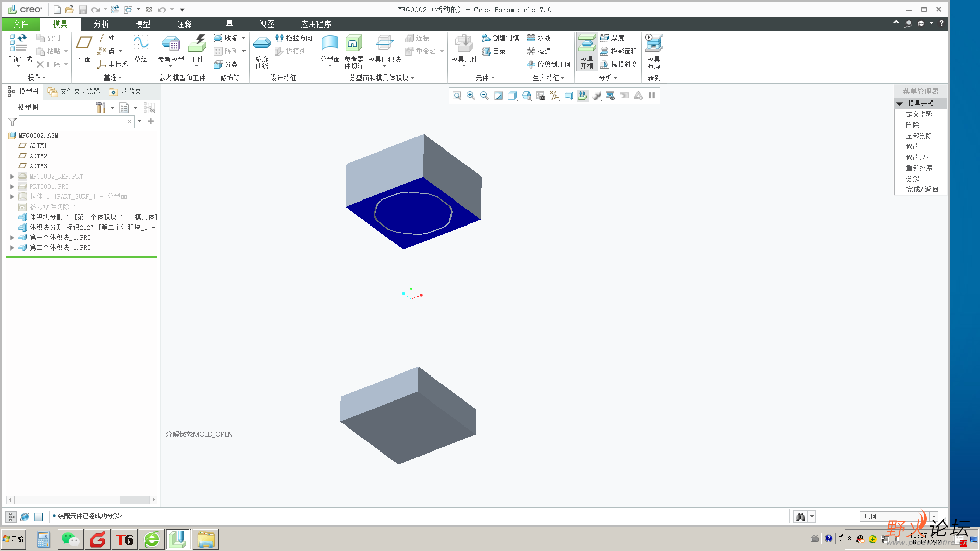Click the model tree filter input field
980x551 pixels.
pyautogui.click(x=77, y=121)
